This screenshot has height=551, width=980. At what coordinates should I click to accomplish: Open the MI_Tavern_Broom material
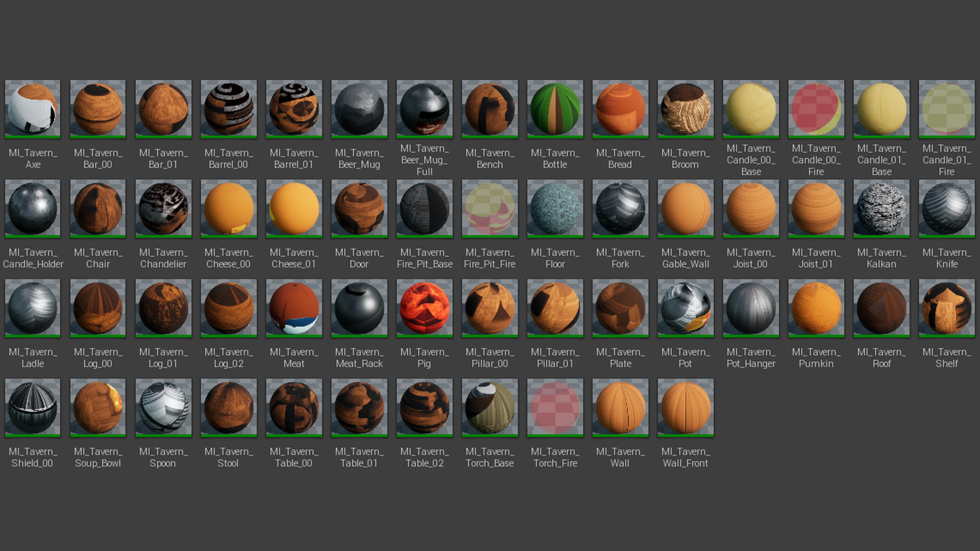(686, 109)
